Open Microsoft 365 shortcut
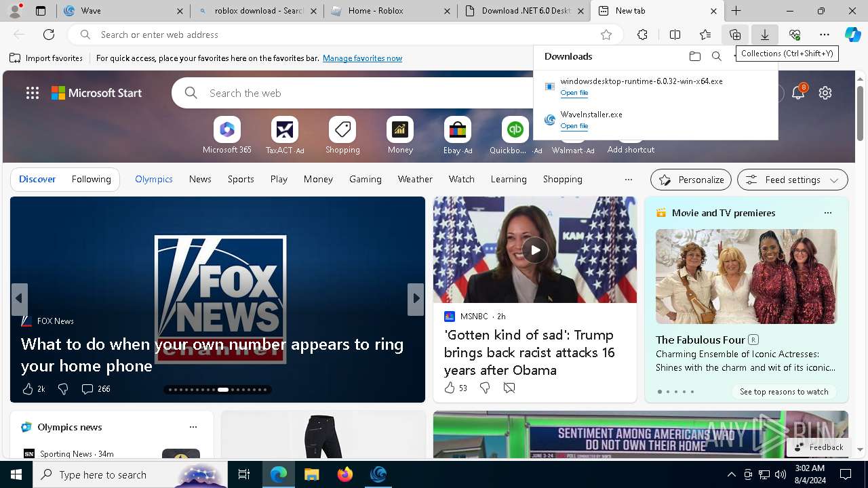The height and width of the screenshot is (488, 868). (227, 135)
